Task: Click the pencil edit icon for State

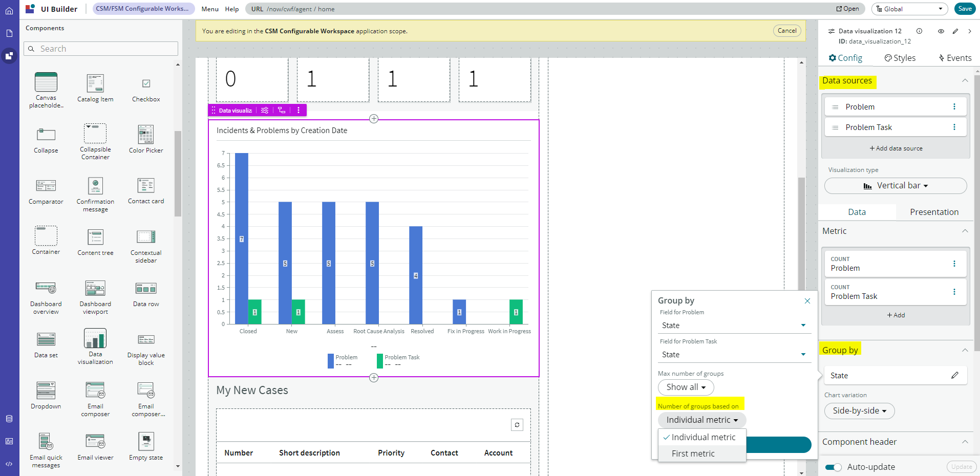Action: tap(954, 376)
